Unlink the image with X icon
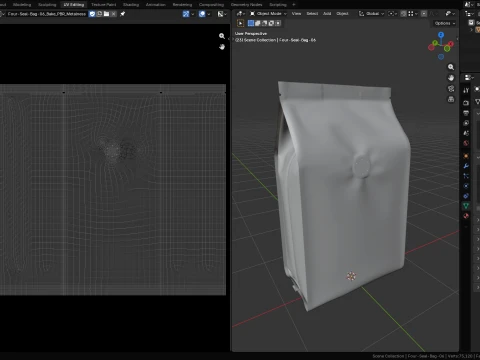The width and height of the screenshot is (480, 360). tap(114, 14)
